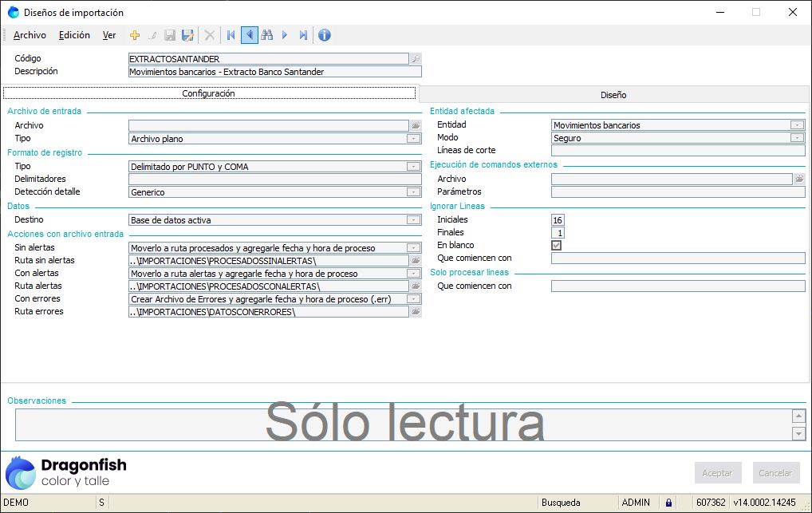The height and width of the screenshot is (513, 812).
Task: Click the Ruta sin alertas path field
Action: tap(268, 261)
